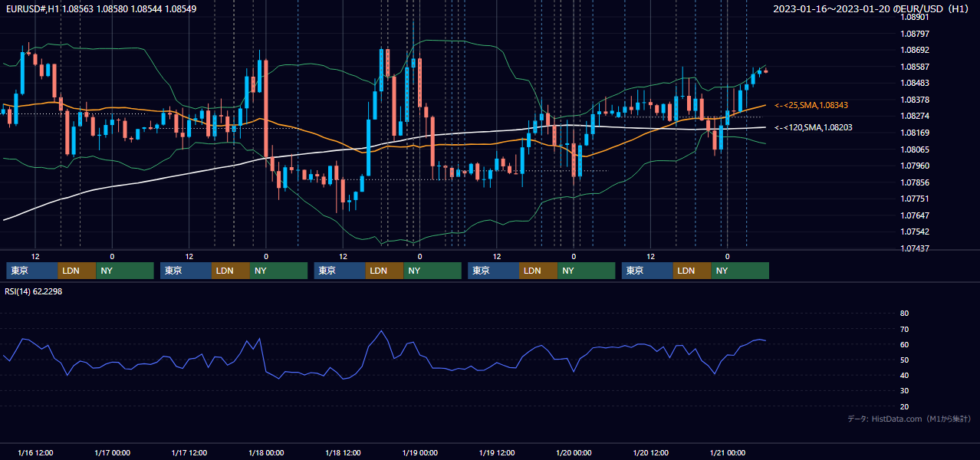Click the 1/18 12:00 time axis label
980x460 pixels.
click(x=344, y=452)
